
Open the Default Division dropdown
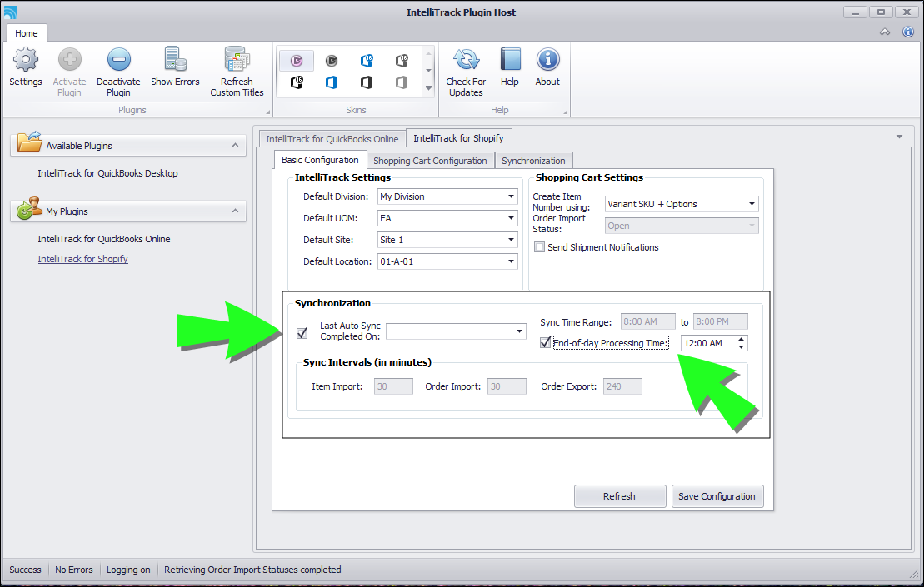pyautogui.click(x=511, y=196)
